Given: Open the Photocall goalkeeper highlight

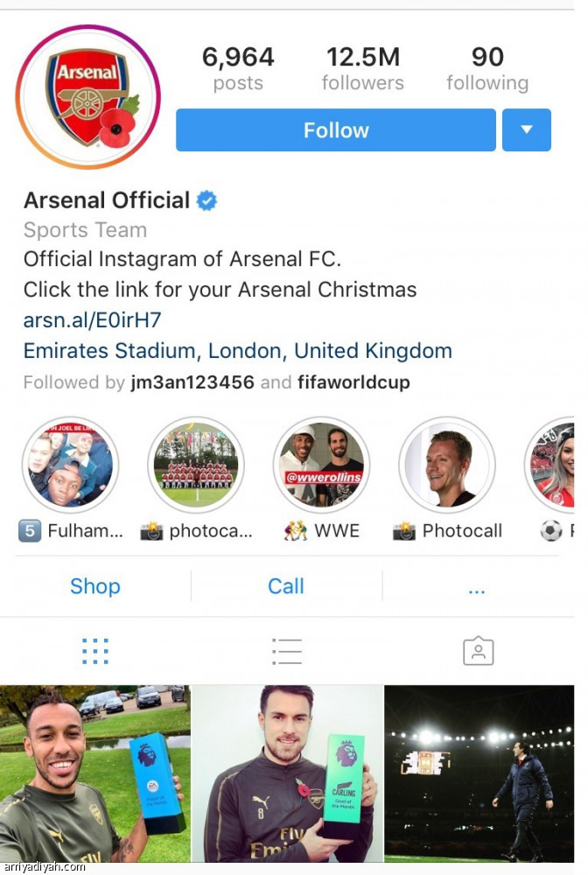Looking at the screenshot, I should pyautogui.click(x=447, y=465).
